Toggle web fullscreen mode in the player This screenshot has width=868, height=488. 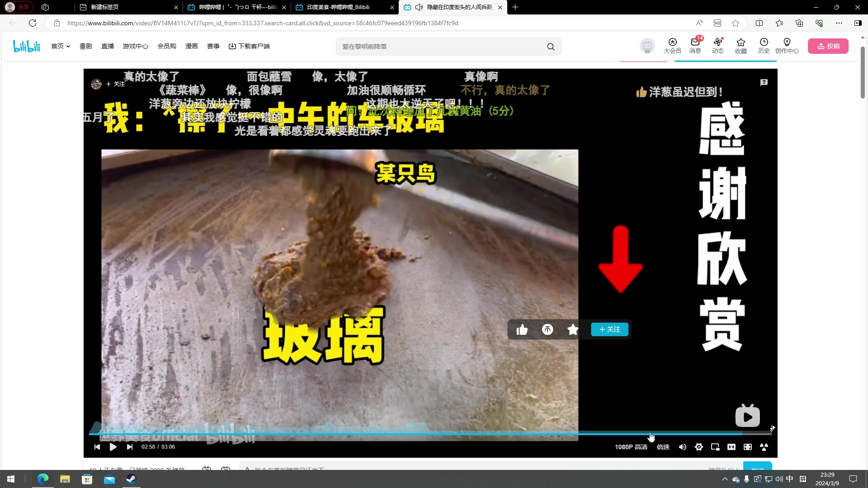coord(731,447)
